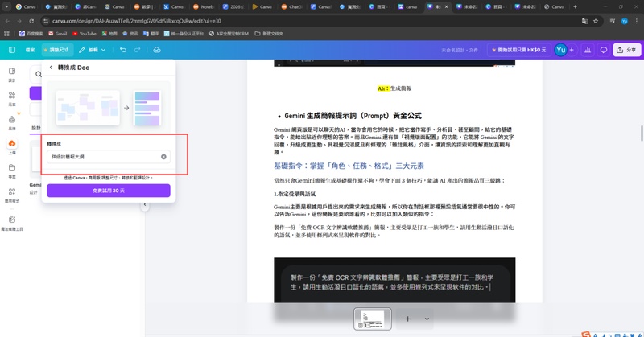Image resolution: width=644 pixels, height=337 pixels.
Task: Open the 專案 (Projects) folder sidebar tab
Action: coord(12,171)
